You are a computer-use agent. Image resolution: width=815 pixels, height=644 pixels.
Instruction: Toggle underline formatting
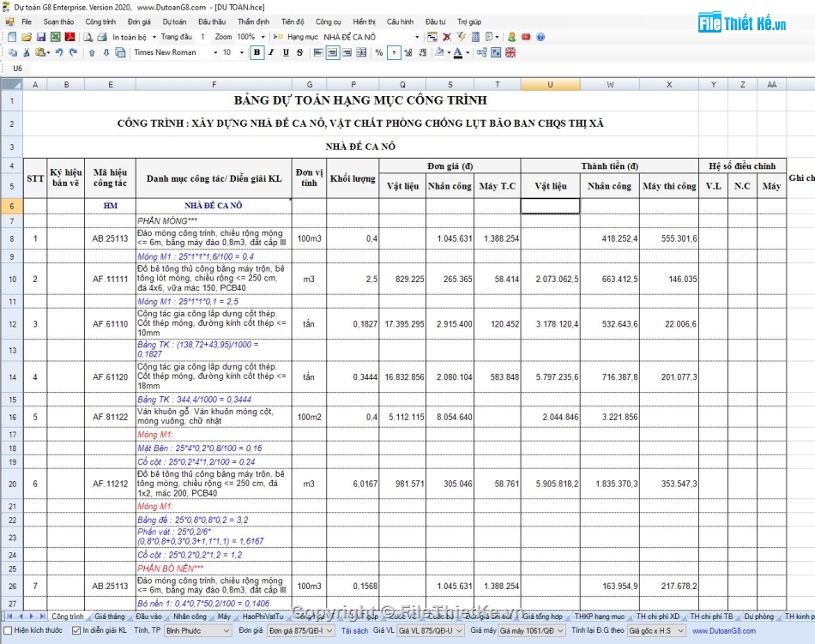click(286, 52)
